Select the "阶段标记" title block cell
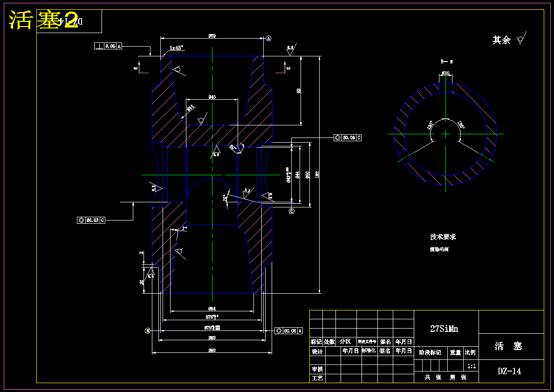554x392 pixels. point(430,352)
